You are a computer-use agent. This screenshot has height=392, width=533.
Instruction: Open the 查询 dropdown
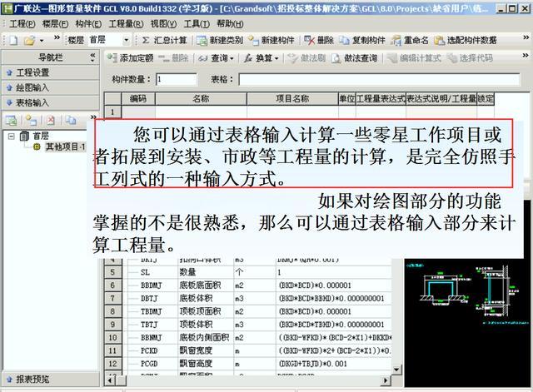pos(217,58)
